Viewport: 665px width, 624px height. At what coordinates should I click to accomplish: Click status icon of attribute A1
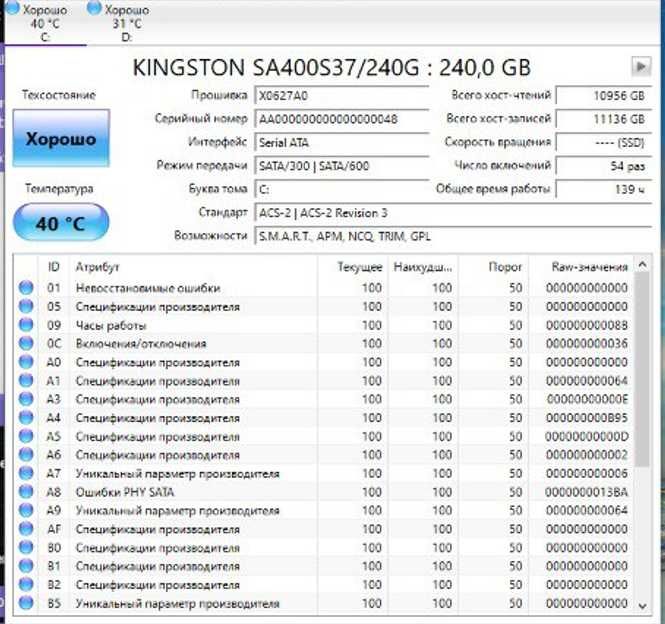pyautogui.click(x=26, y=381)
